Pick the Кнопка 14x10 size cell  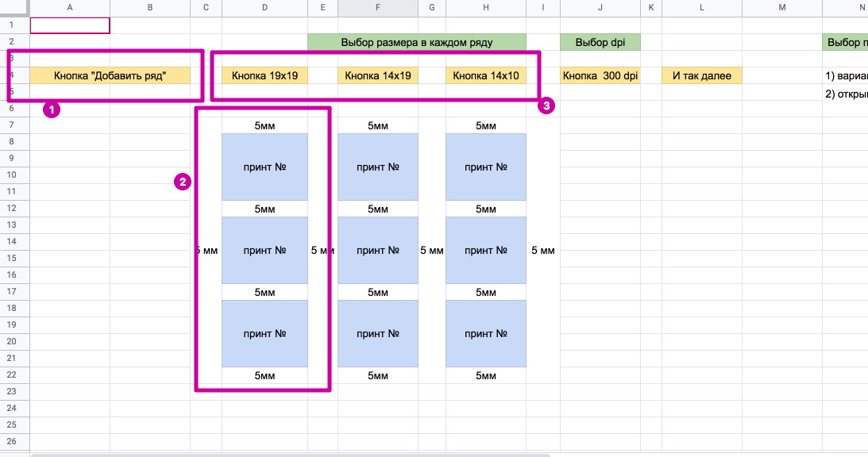click(486, 76)
